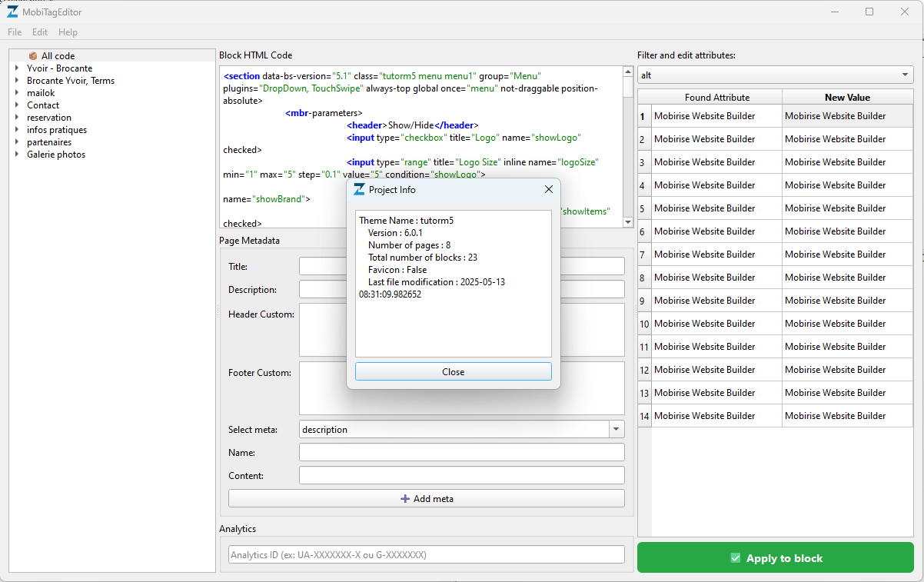Expand the partenaires tree node
Image resolution: width=924 pixels, height=582 pixels.
pyautogui.click(x=17, y=142)
